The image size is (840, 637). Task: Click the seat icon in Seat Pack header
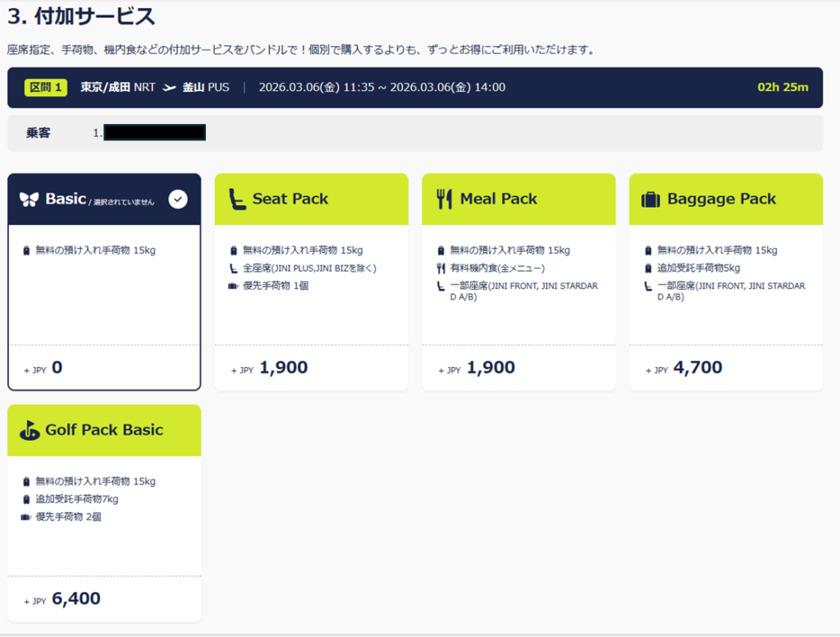(236, 199)
